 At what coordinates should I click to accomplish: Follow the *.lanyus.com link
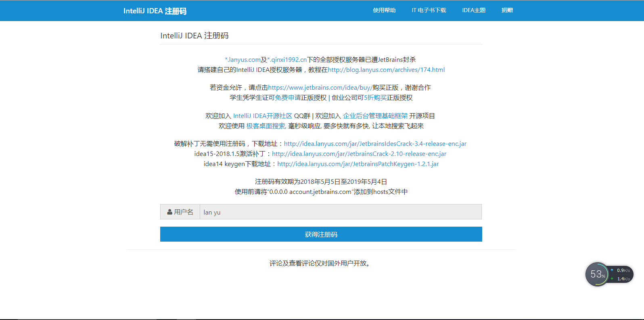[x=243, y=59]
